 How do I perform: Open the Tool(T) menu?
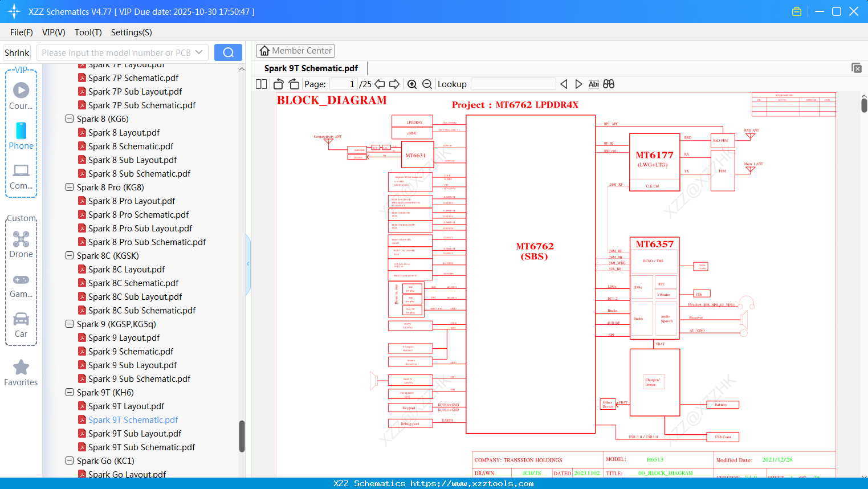[x=88, y=32]
